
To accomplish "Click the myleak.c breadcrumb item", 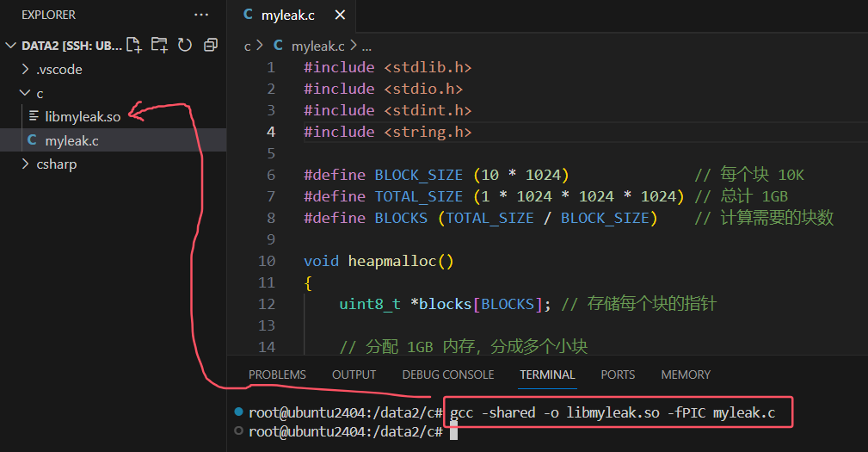I will tap(317, 46).
